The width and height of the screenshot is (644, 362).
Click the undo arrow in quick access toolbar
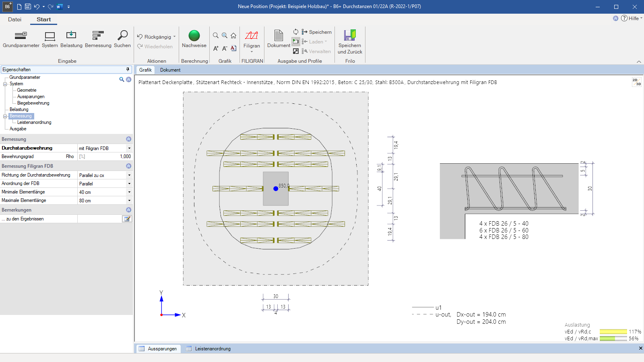[37, 6]
